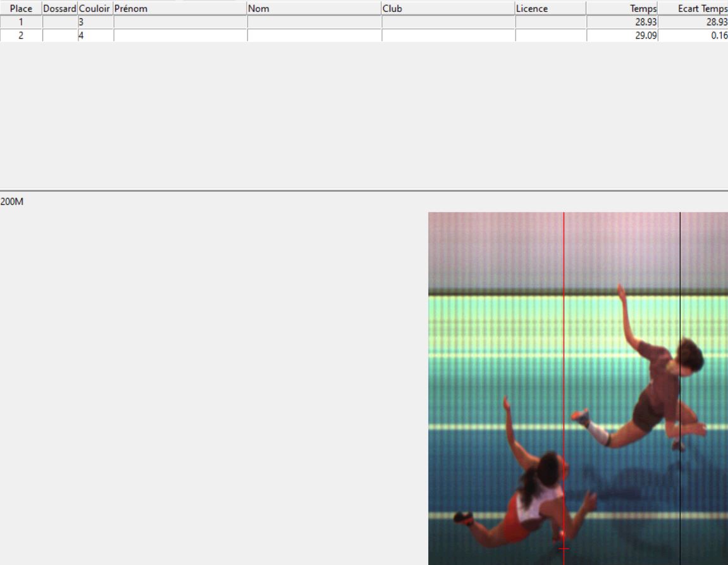Click the empty Prénom cell for place 1

pyautogui.click(x=180, y=22)
